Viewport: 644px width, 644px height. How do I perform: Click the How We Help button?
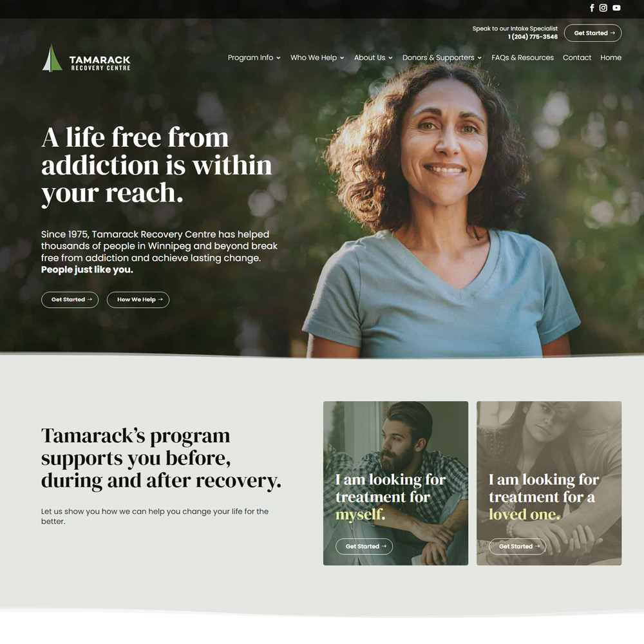coord(138,299)
